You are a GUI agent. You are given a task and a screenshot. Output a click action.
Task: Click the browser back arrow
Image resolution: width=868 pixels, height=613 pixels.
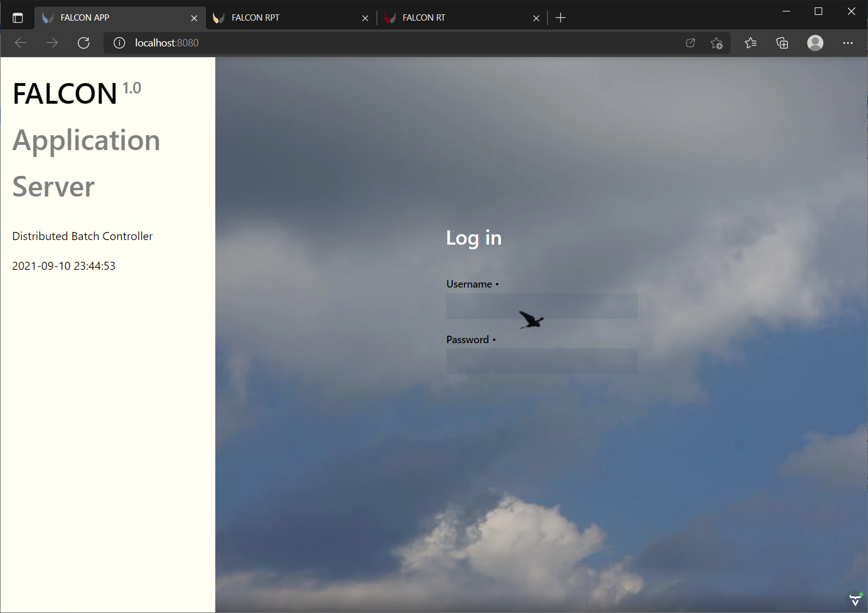[x=21, y=43]
